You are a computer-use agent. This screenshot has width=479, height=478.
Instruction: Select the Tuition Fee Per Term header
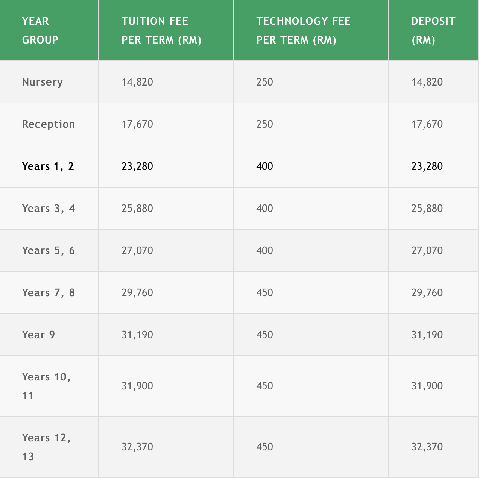(161, 30)
